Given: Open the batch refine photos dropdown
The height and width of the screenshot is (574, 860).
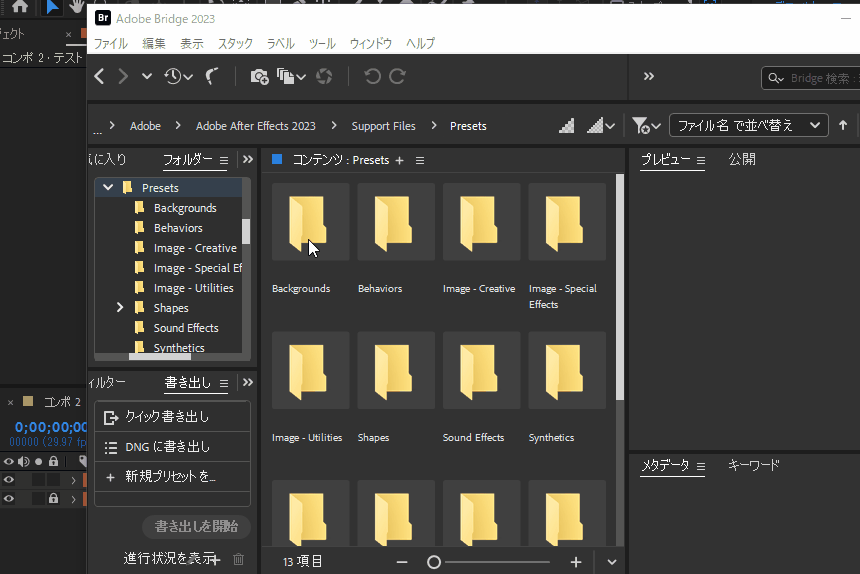Looking at the screenshot, I should click(x=291, y=76).
